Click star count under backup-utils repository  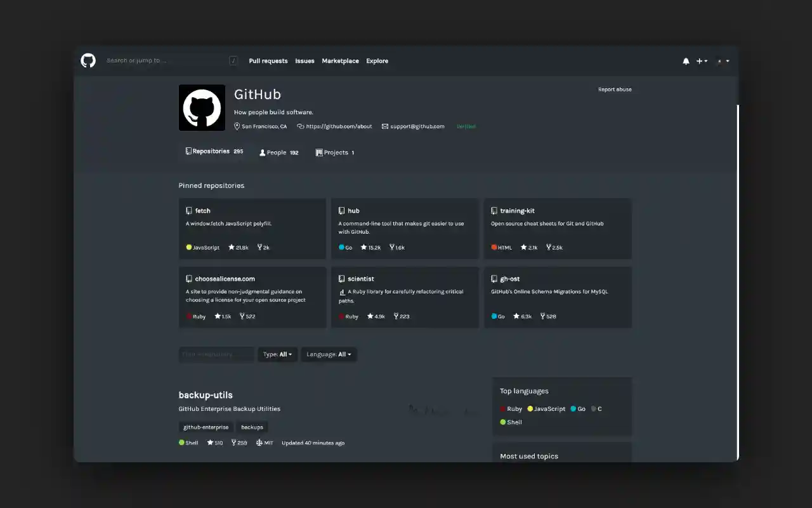(218, 443)
